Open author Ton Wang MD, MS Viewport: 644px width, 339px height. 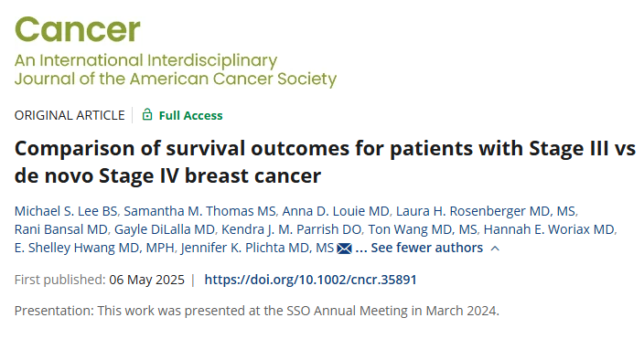[x=423, y=229]
